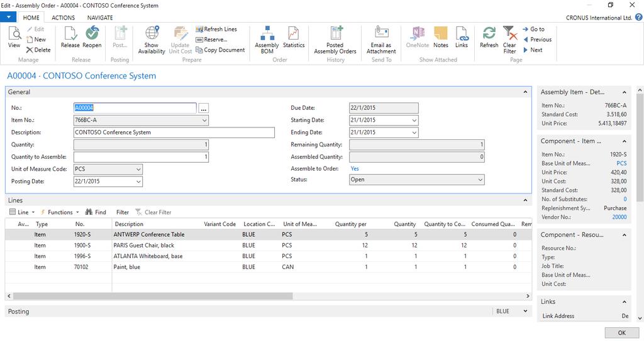Screen dimensions: 644x341
Task: Collapse the Lines FastTab
Action: pos(525,200)
